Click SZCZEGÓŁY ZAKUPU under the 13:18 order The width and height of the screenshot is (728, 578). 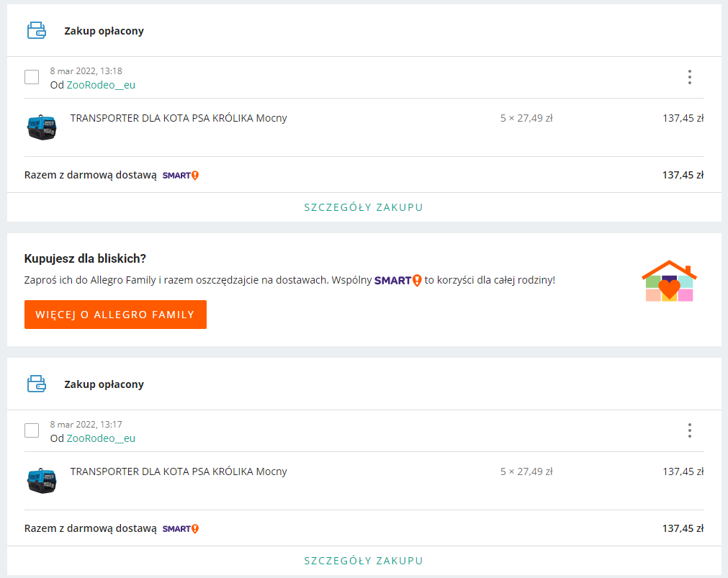click(364, 207)
